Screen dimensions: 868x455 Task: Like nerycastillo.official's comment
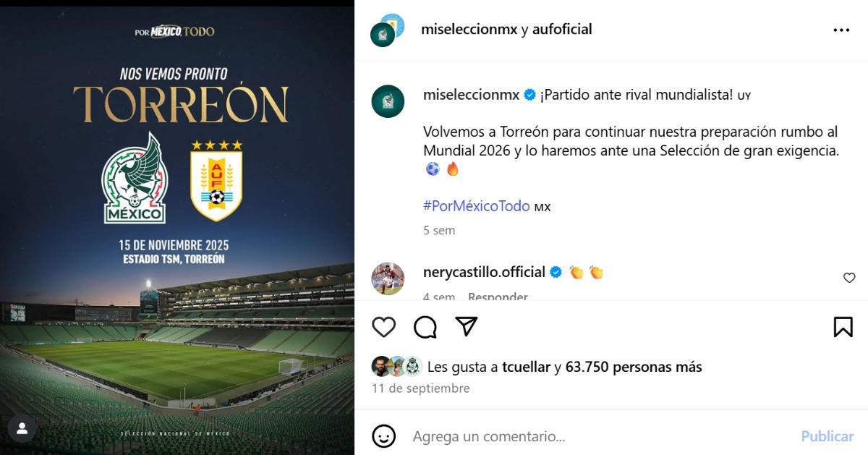click(x=849, y=278)
